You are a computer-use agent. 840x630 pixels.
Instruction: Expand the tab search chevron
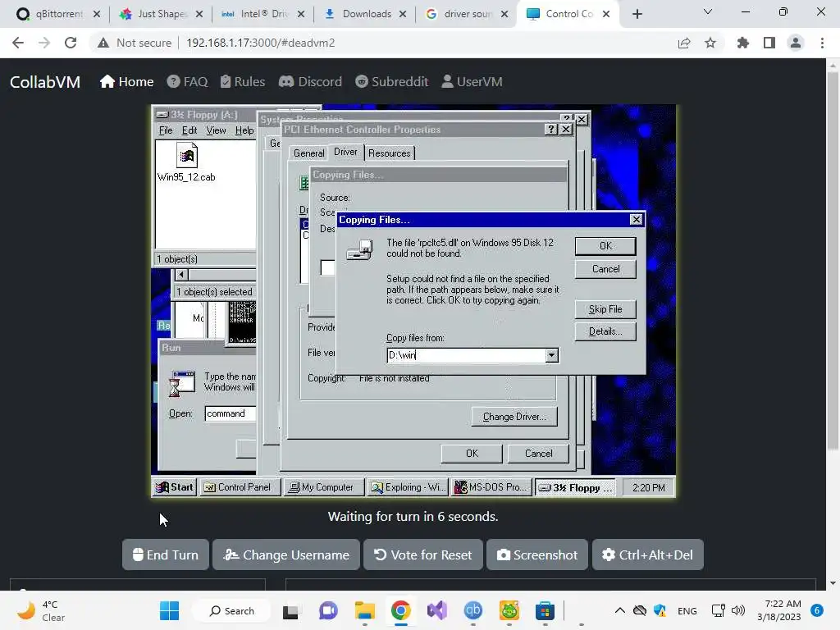coord(708,11)
